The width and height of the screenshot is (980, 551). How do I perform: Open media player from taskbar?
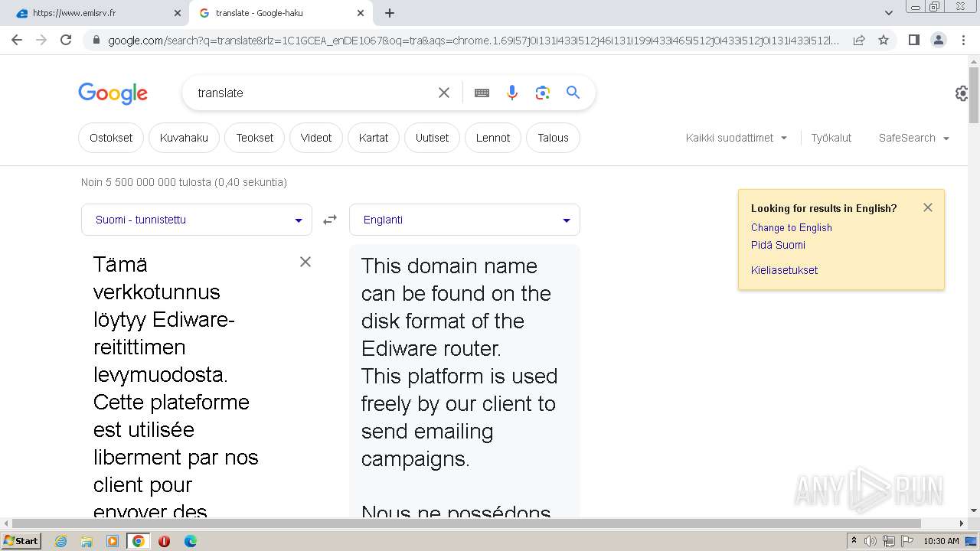113,541
